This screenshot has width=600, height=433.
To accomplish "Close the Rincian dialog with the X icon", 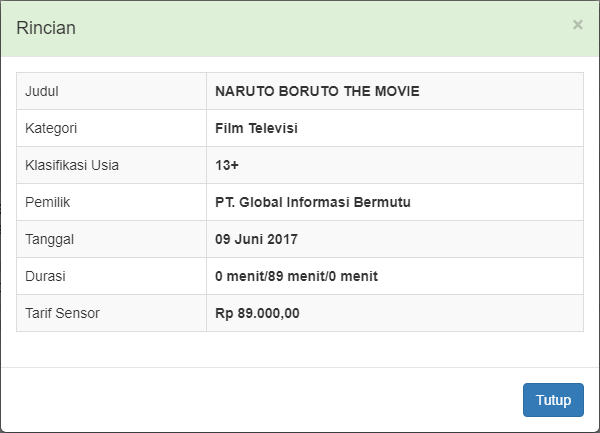I will click(577, 25).
